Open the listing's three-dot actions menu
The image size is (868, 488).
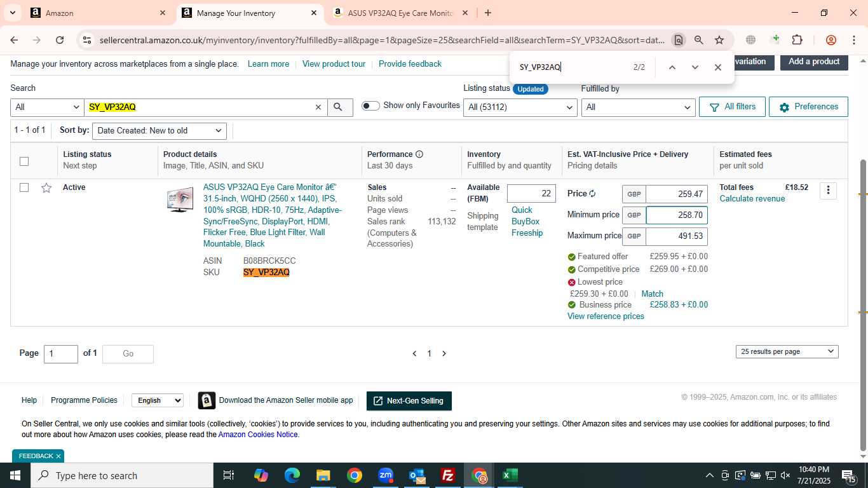tap(828, 191)
